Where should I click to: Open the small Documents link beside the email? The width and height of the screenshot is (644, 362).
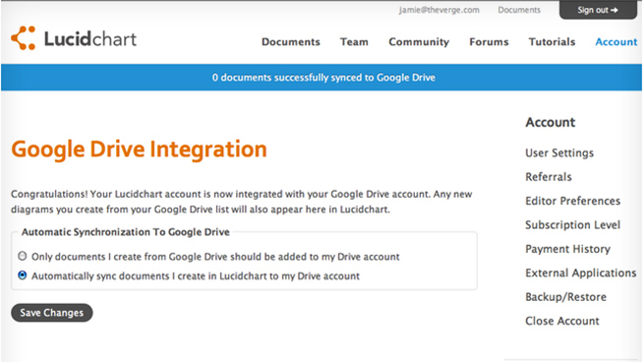[519, 10]
